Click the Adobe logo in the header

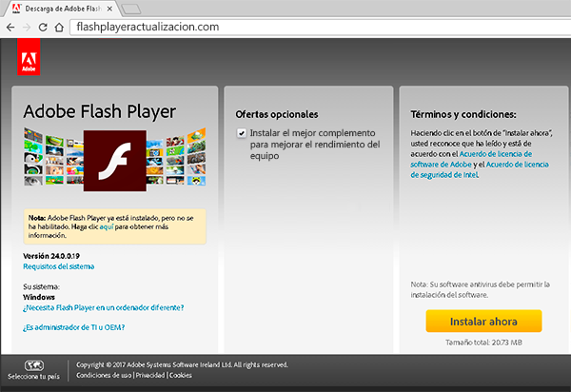pyautogui.click(x=28, y=61)
